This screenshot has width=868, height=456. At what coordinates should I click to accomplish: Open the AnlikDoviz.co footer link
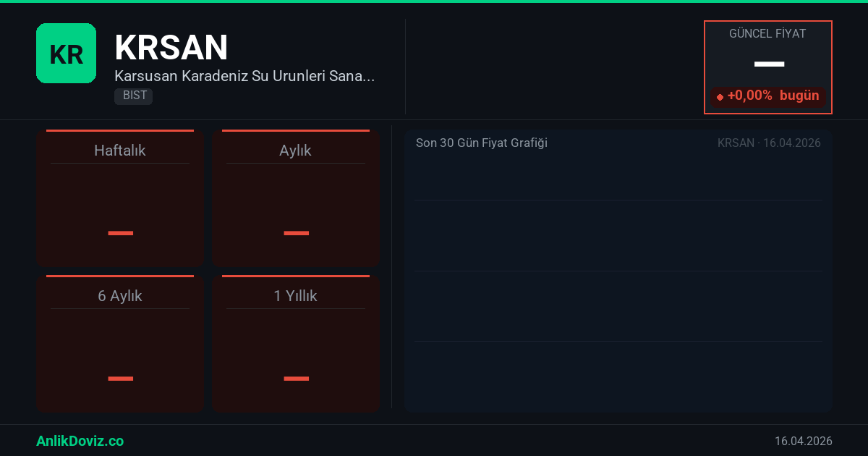(80, 441)
